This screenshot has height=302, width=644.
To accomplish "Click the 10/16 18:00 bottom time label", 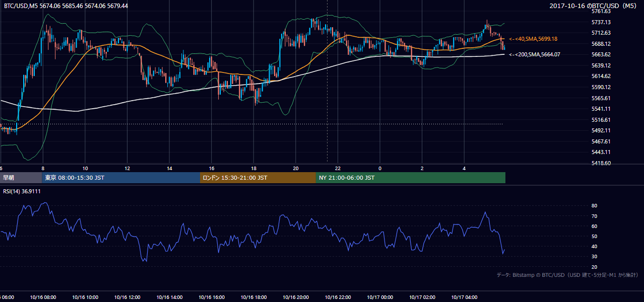I will tap(253, 297).
